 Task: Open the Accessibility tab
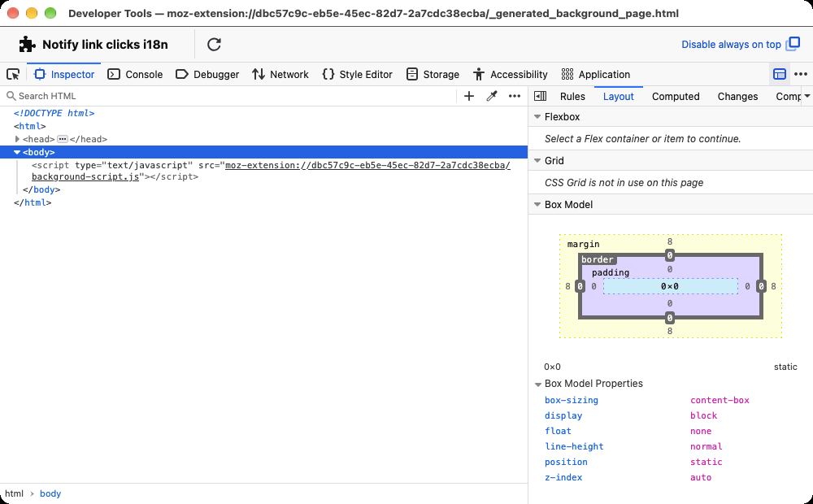pos(511,74)
